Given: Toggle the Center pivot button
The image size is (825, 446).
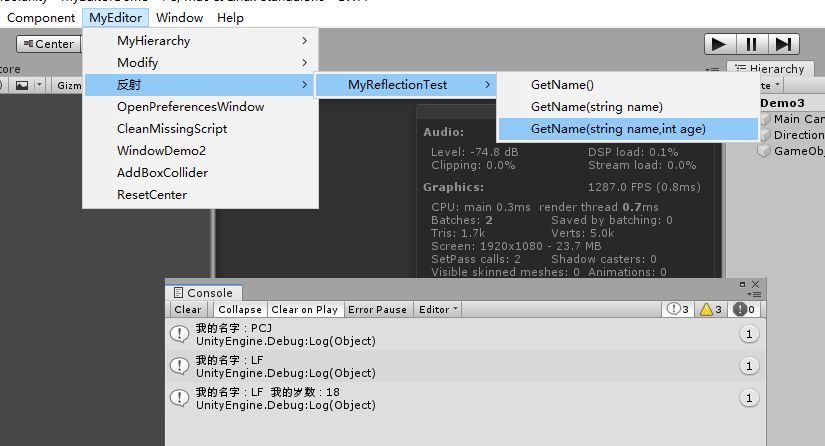Looking at the screenshot, I should (48, 44).
